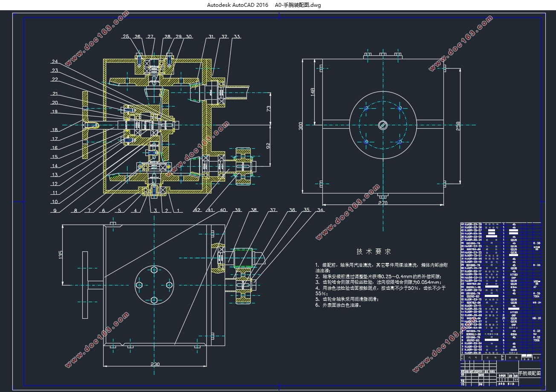Image resolution: width=556 pixels, height=392 pixels.
Task: Select the slotted center shaft in right view
Action: pyautogui.click(x=383, y=125)
